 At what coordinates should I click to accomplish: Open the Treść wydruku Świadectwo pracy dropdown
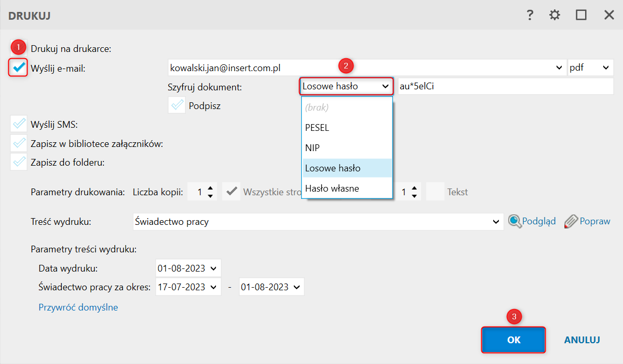pyautogui.click(x=318, y=222)
